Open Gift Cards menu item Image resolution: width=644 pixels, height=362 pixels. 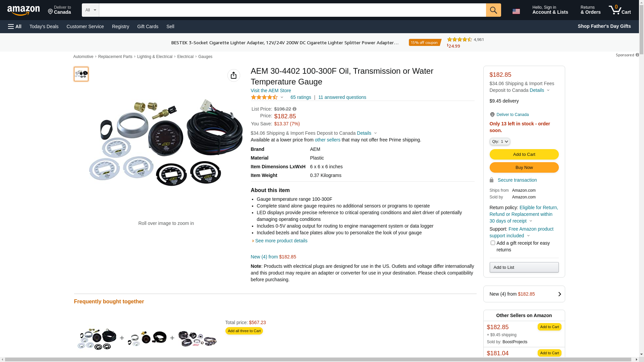[148, 26]
